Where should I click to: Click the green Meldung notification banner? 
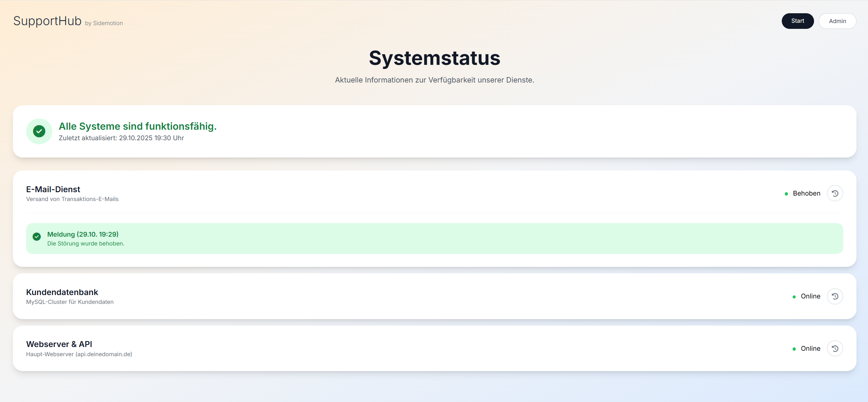click(x=434, y=238)
